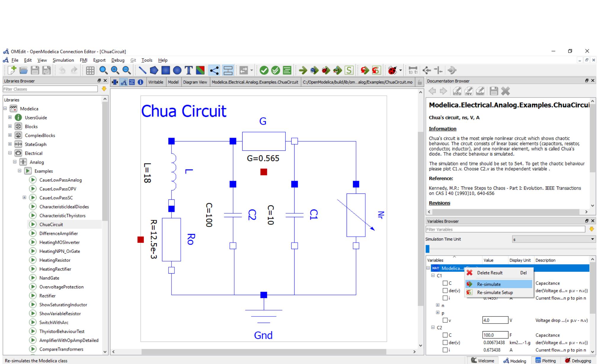
Task: Collapse the Electrical tree node
Action: click(x=10, y=153)
